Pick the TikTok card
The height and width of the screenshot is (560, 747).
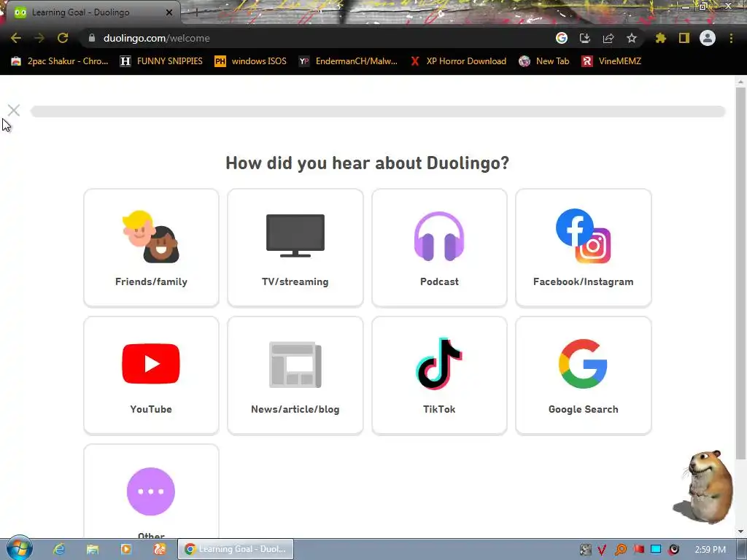click(439, 376)
